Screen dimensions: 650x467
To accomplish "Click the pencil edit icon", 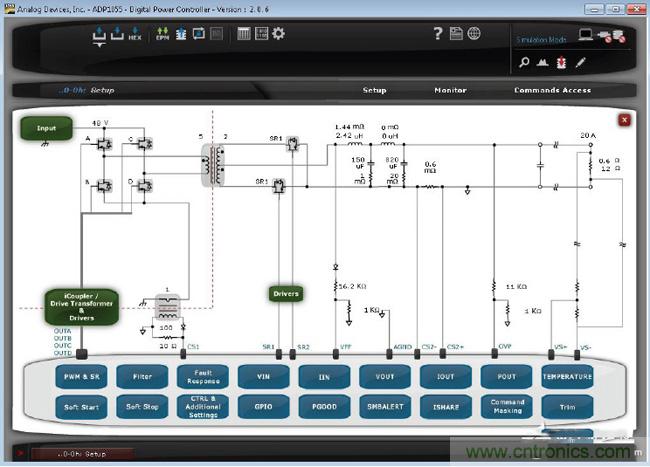I will coord(580,62).
